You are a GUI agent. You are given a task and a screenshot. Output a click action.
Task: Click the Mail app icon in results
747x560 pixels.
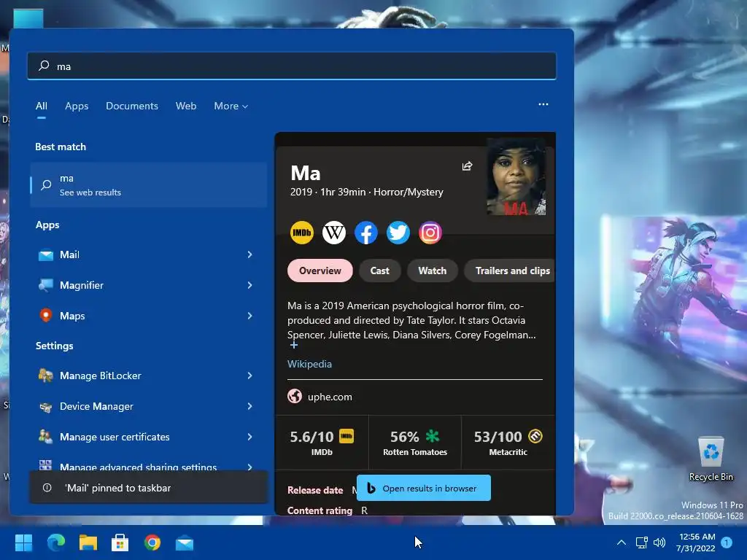[x=46, y=255]
